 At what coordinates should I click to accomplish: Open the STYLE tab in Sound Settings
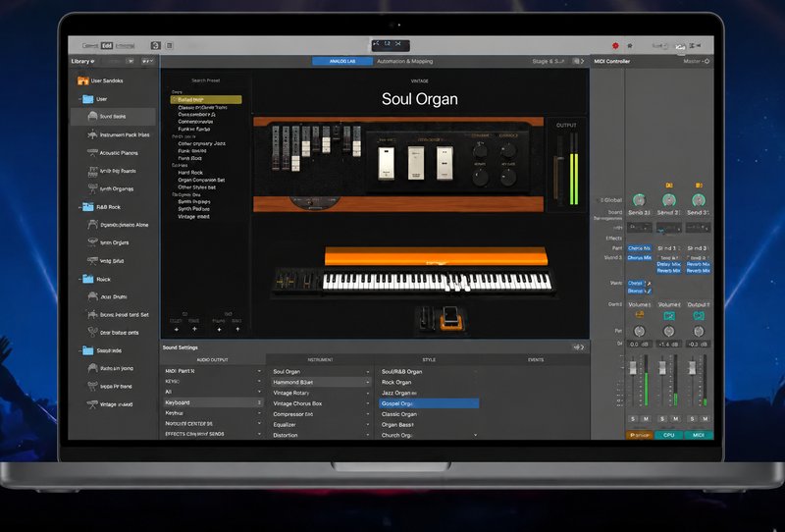pyautogui.click(x=429, y=359)
